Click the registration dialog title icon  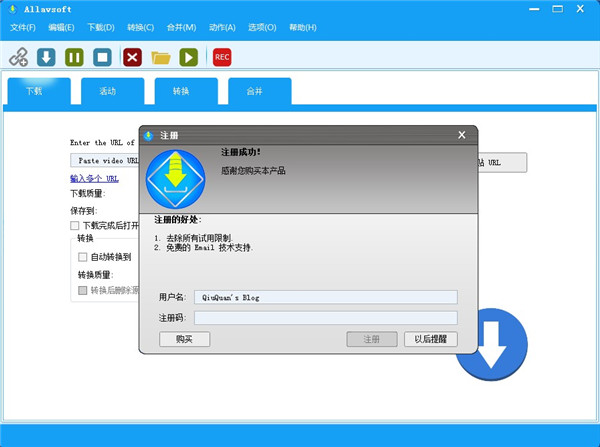148,135
